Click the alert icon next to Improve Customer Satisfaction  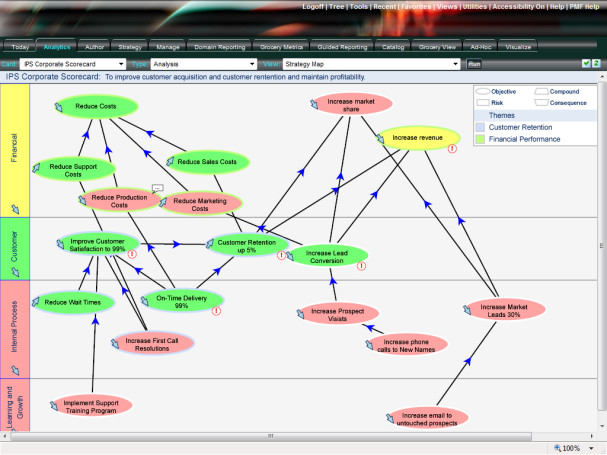coord(132,254)
